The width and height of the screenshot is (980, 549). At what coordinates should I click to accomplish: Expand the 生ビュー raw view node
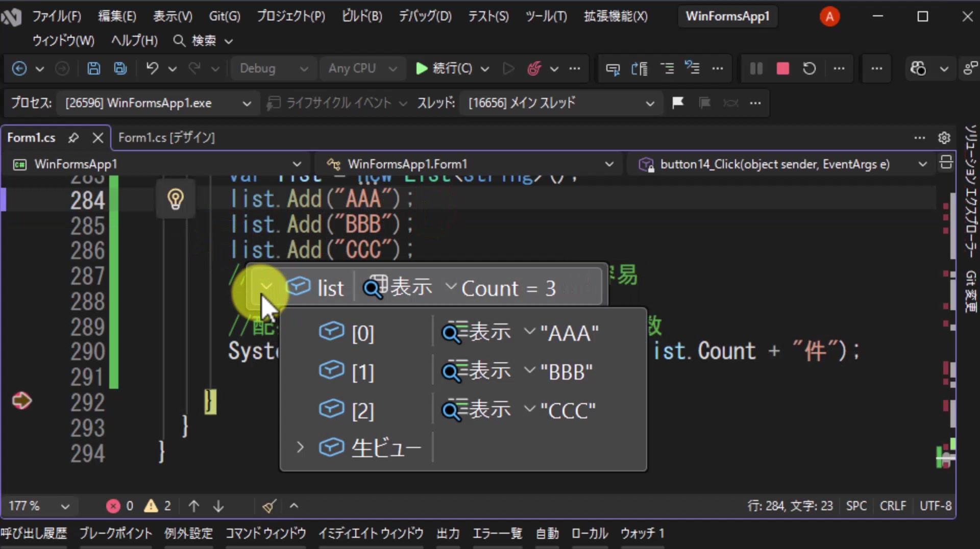tap(300, 447)
